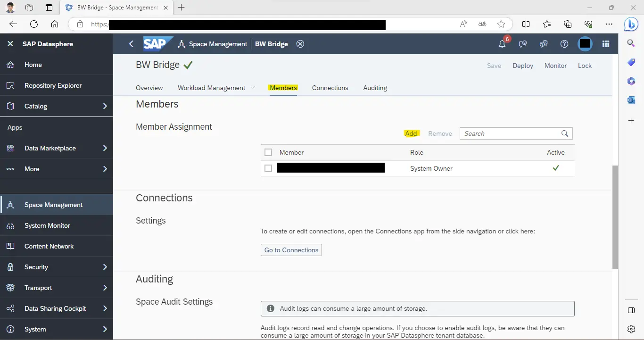Select Space Management icon in sidebar

tap(10, 205)
